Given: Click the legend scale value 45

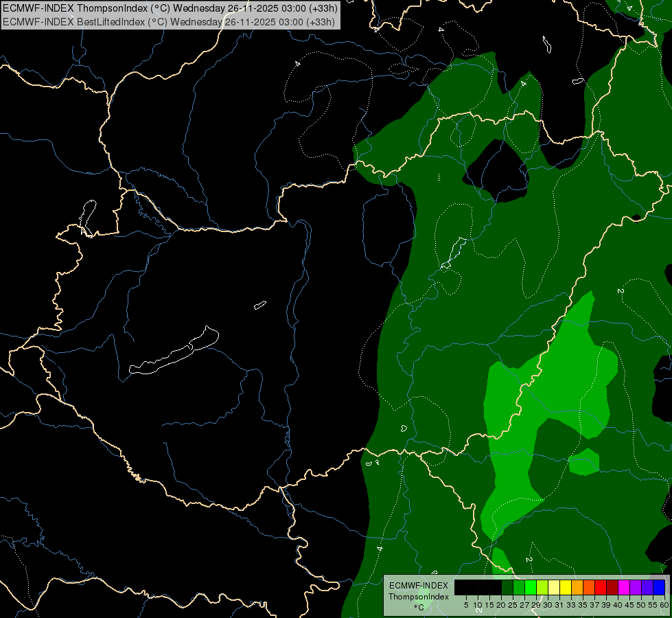Looking at the screenshot, I should [629, 605].
